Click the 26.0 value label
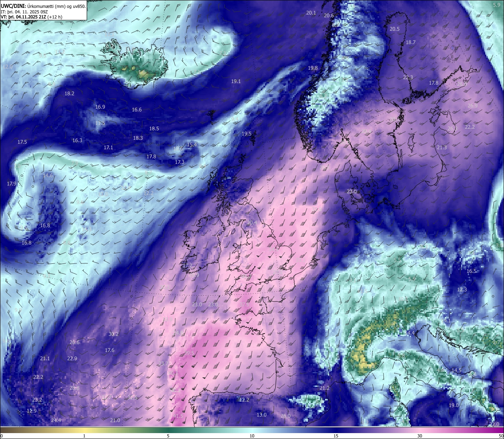 point(285,416)
